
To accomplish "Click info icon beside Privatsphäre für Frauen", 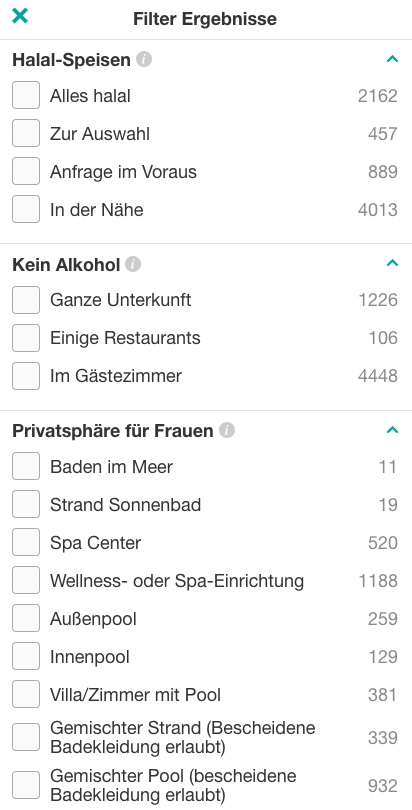I will (227, 430).
